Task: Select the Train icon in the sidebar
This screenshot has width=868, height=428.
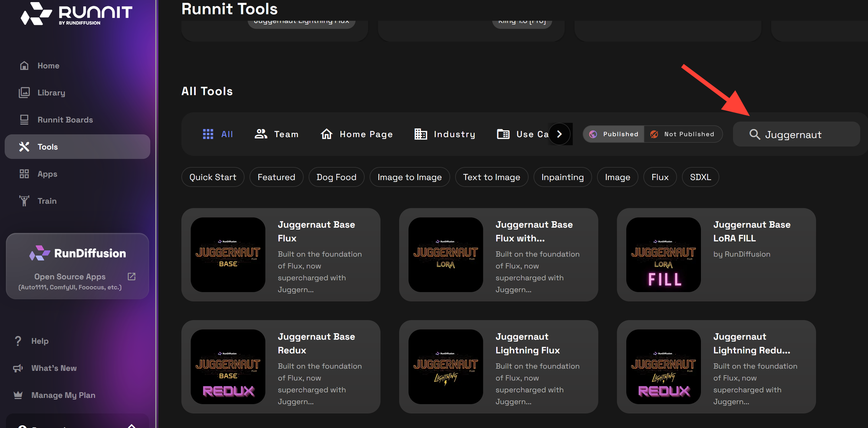Action: click(x=24, y=201)
